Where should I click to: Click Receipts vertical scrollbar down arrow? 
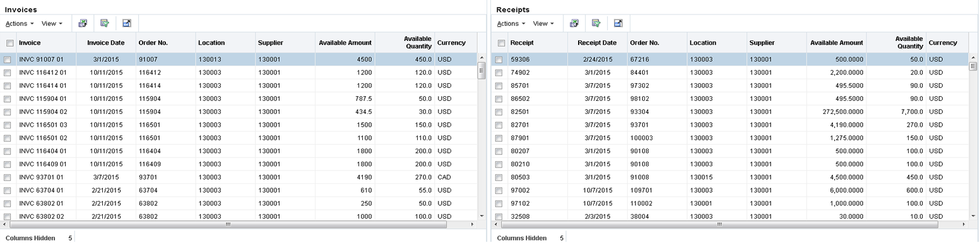tap(973, 216)
